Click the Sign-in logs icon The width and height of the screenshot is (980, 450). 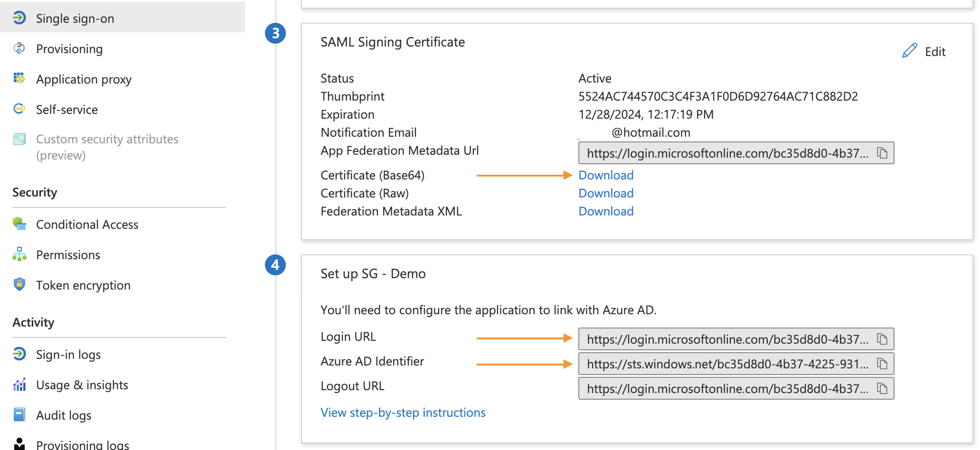pos(19,354)
